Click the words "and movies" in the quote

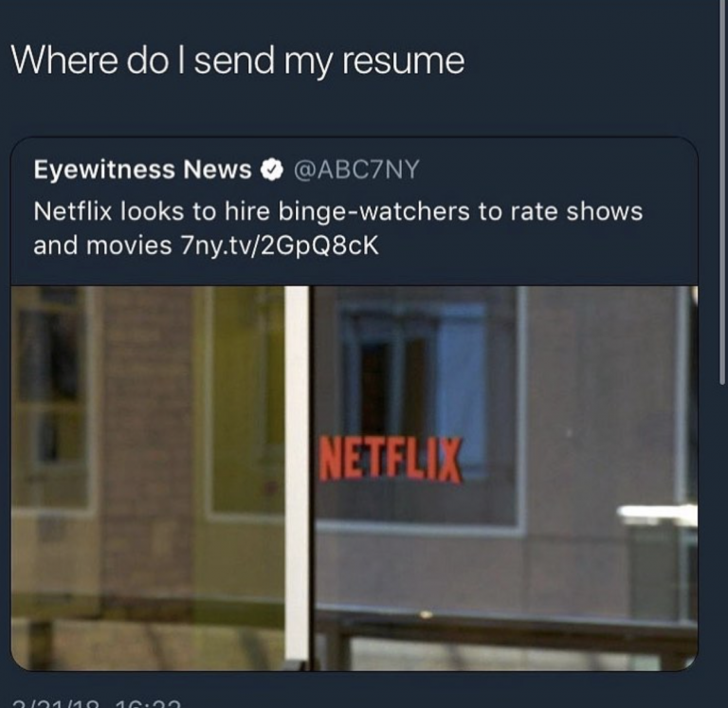tap(102, 245)
